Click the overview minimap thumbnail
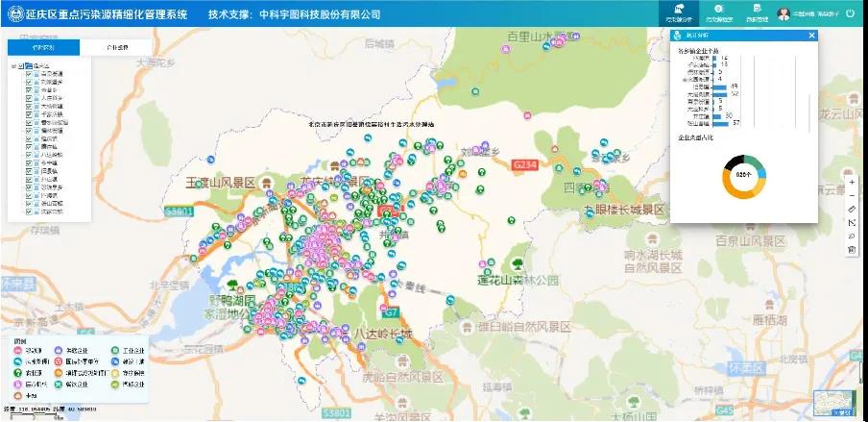This screenshot has height=422, width=868. pos(834,403)
